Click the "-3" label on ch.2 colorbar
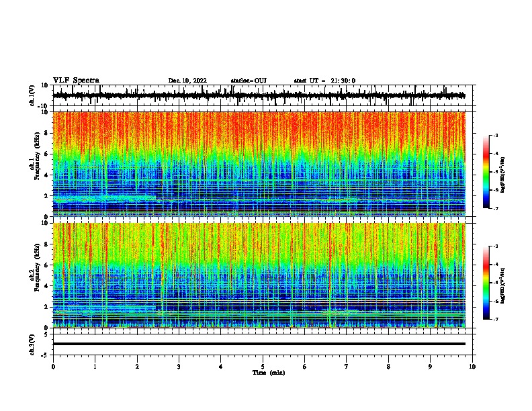The image size is (532, 411). pyautogui.click(x=495, y=246)
